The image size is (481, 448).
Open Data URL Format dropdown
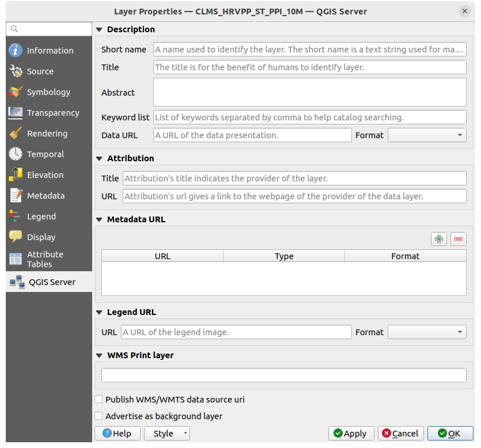coord(427,135)
